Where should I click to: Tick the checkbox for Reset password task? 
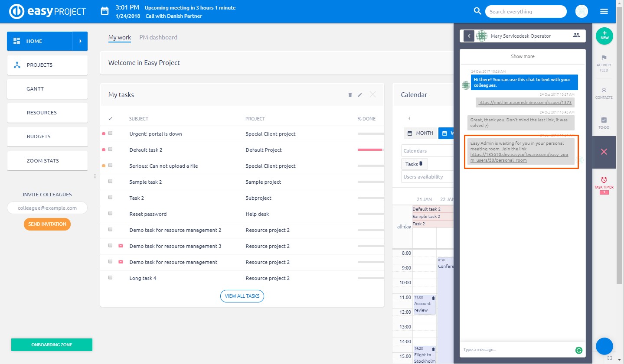pyautogui.click(x=111, y=214)
